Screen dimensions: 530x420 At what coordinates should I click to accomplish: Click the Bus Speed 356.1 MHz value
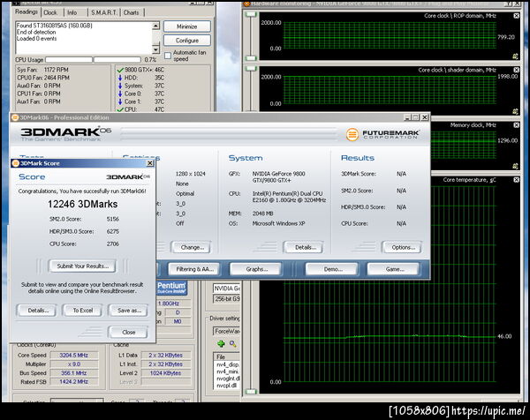click(74, 373)
